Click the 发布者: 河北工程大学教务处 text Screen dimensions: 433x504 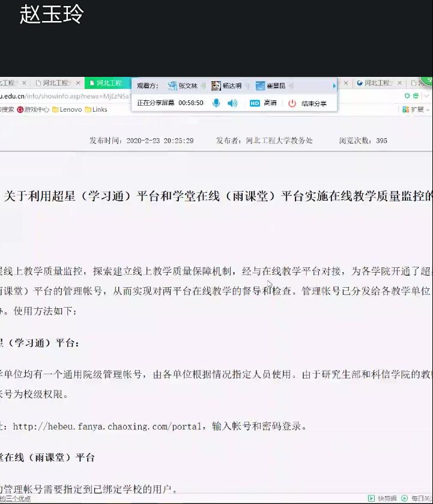tap(264, 141)
